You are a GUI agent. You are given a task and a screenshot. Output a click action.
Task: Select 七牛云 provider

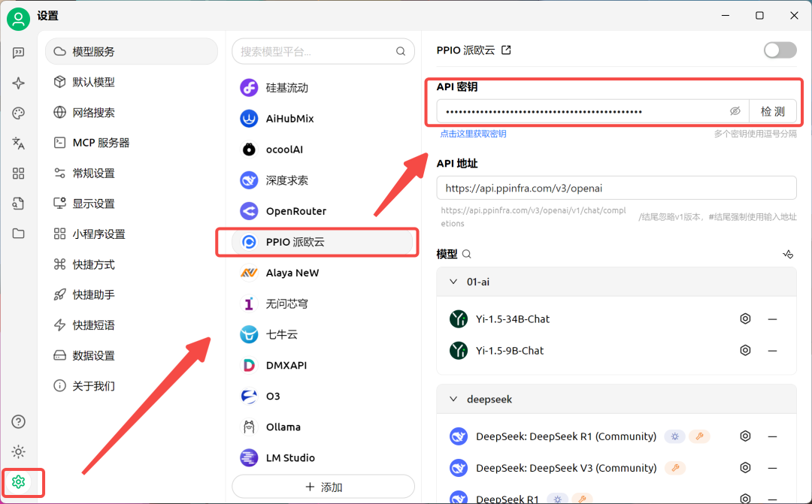point(323,334)
